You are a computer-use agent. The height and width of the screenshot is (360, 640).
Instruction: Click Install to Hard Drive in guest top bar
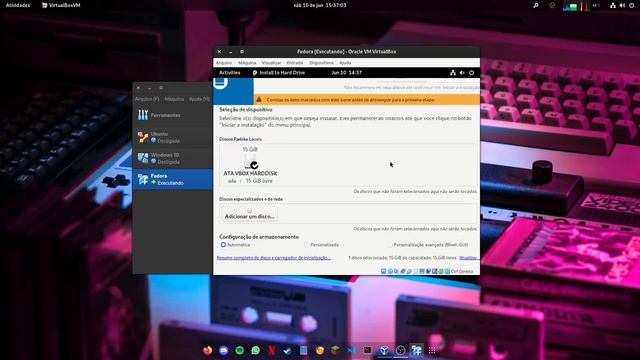pyautogui.click(x=278, y=73)
